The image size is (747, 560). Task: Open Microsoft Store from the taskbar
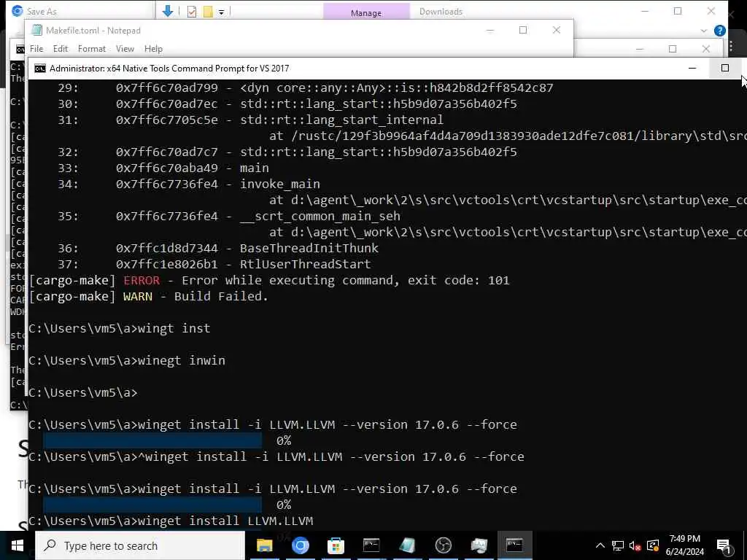point(336,545)
